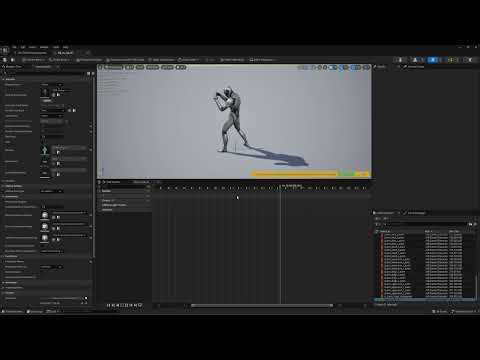This screenshot has width=480, height=360.
Task: Switch to Physics asset editor mode
Action: pos(470,60)
